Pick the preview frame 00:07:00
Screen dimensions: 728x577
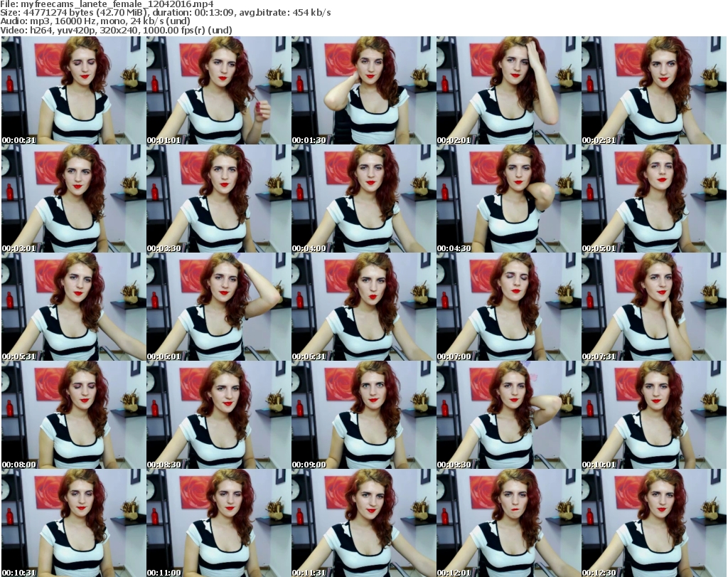pyautogui.click(x=508, y=307)
